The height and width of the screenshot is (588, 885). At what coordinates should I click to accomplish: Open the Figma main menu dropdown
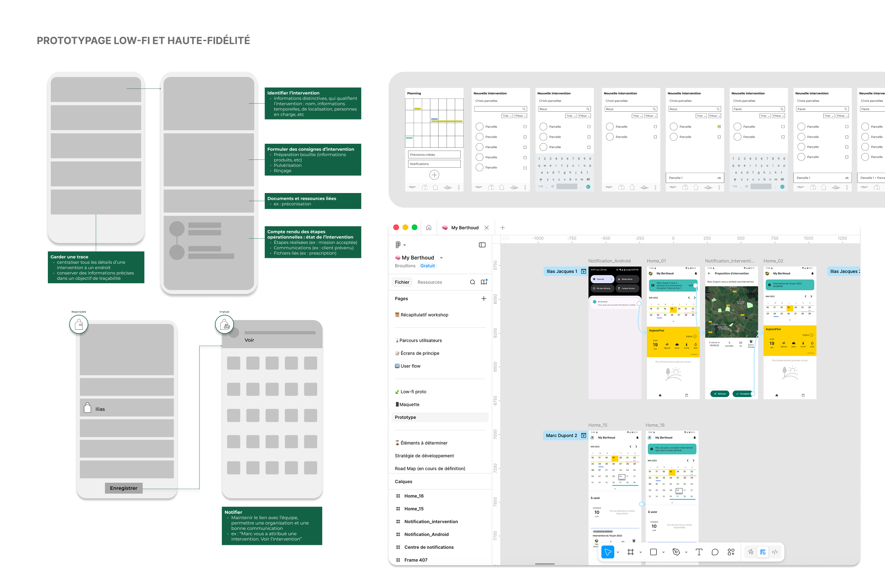(x=400, y=245)
